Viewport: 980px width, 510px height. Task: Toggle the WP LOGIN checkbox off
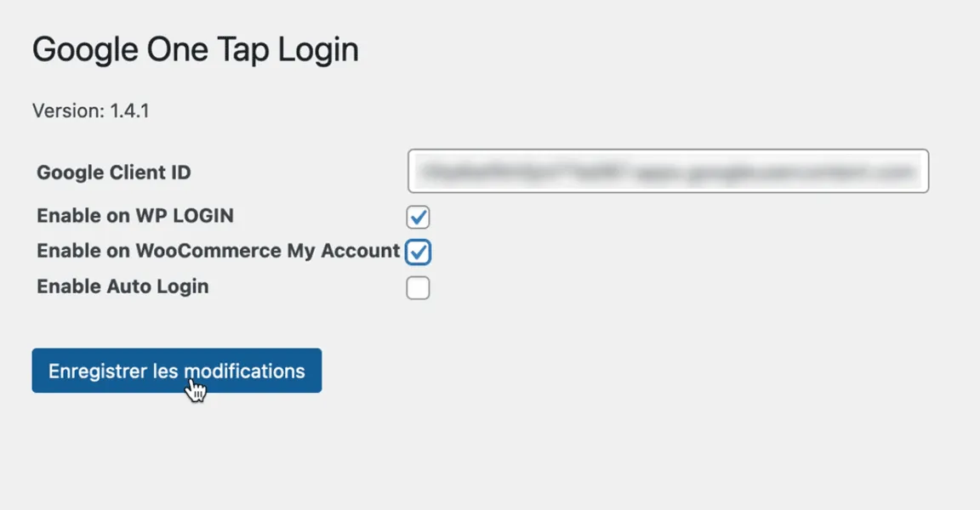point(418,217)
